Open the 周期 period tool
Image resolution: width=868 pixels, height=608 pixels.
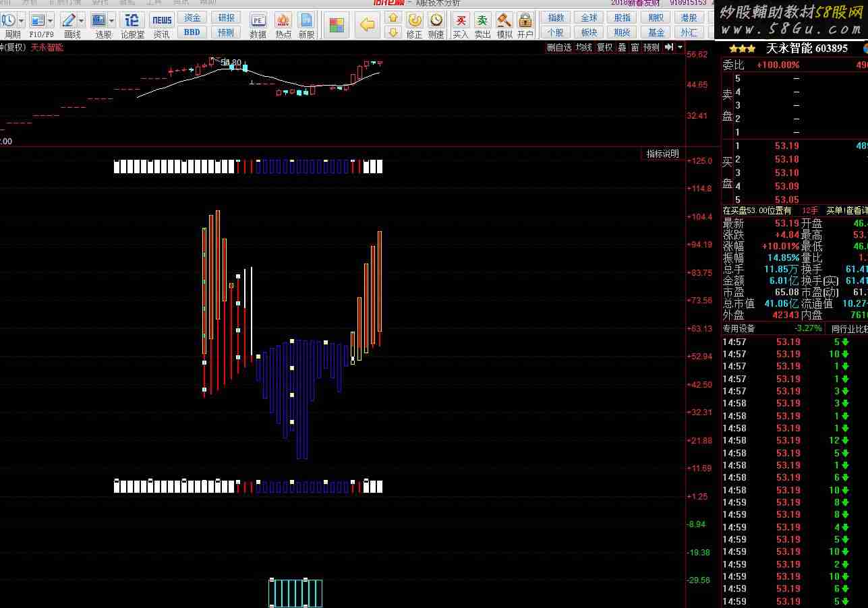[x=9, y=25]
